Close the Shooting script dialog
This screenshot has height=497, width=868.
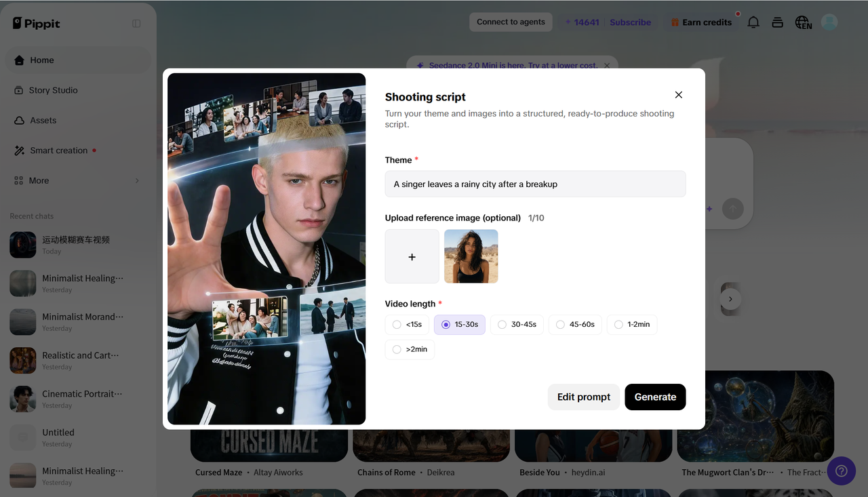click(x=679, y=95)
